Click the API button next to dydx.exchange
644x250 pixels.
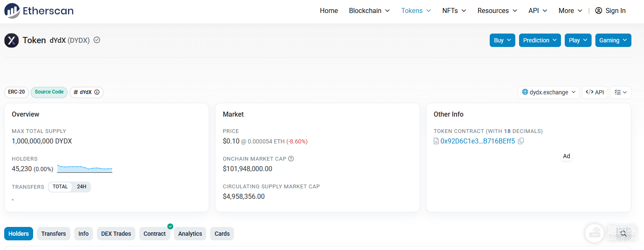point(595,92)
